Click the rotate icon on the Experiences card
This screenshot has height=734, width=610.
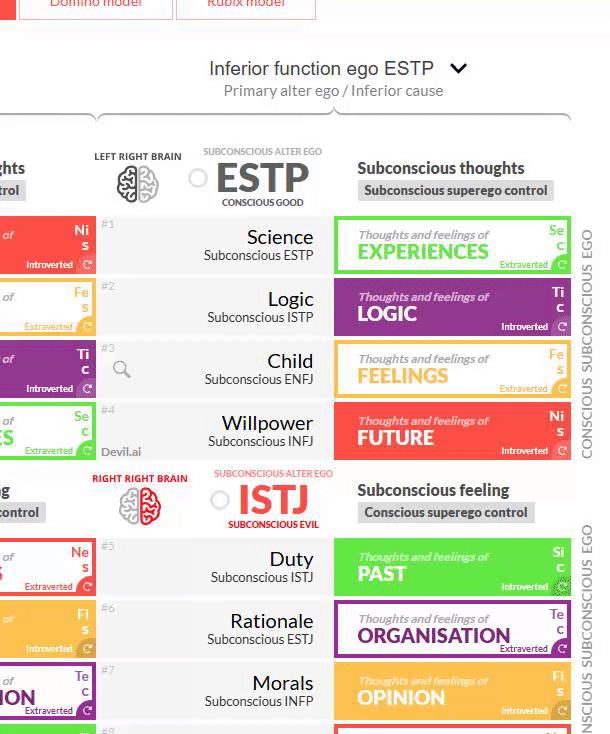tap(561, 265)
